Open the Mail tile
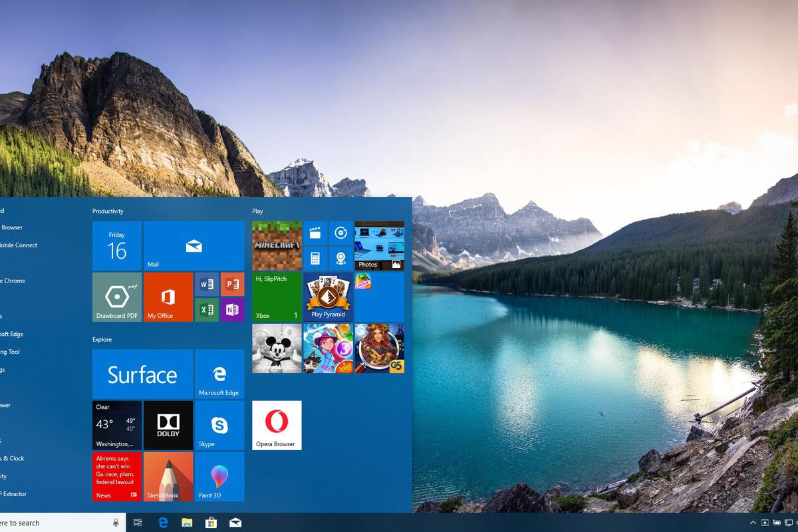The height and width of the screenshot is (532, 798). pos(194,246)
